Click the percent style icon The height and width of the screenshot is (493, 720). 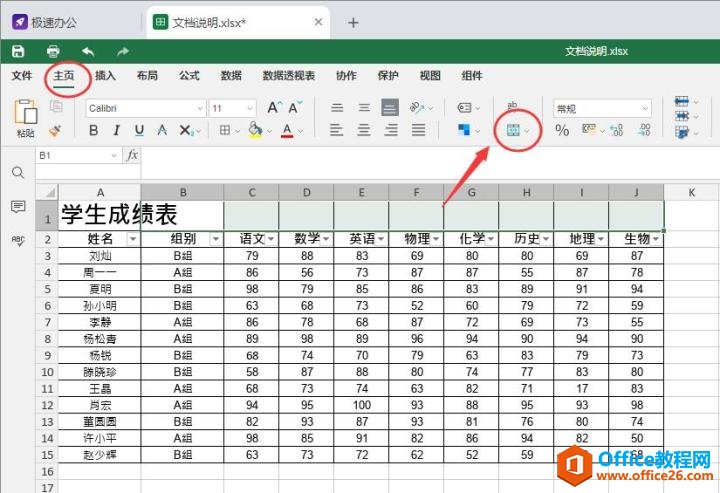click(562, 130)
